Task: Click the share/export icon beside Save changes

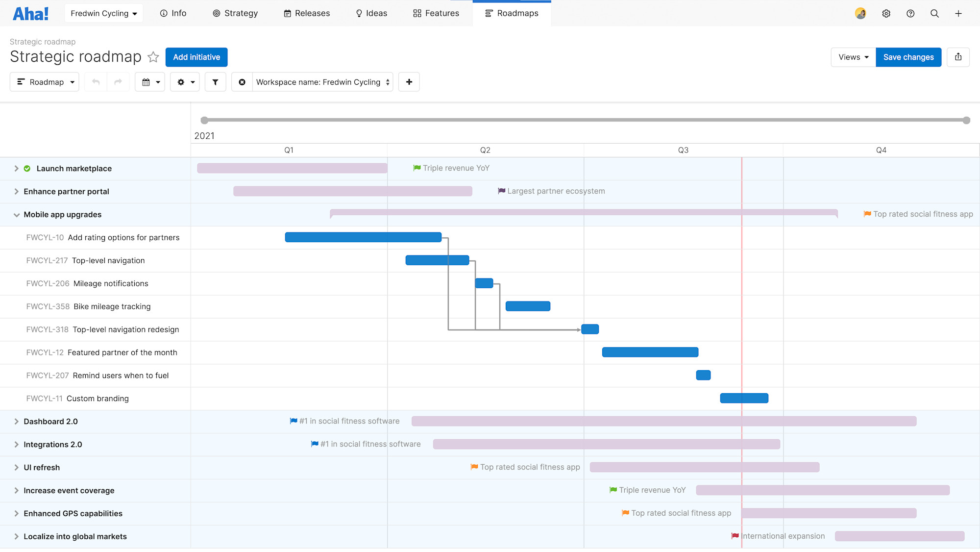Action: pyautogui.click(x=958, y=57)
